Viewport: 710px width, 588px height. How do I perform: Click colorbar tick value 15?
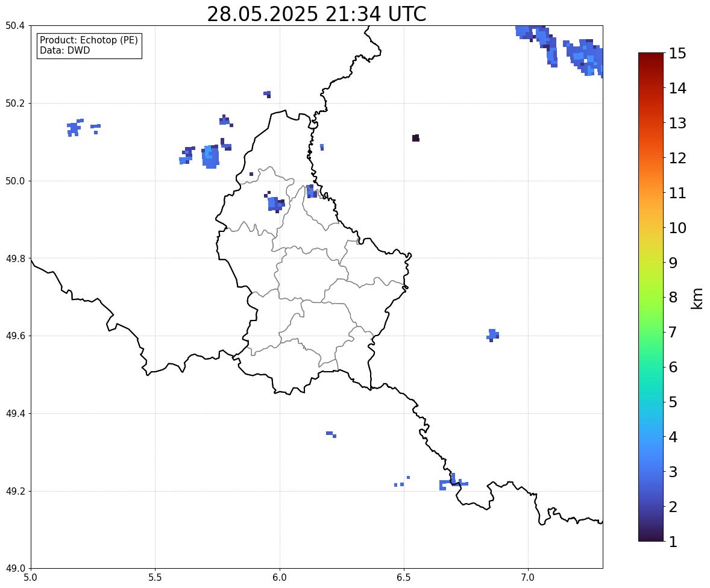coord(677,54)
